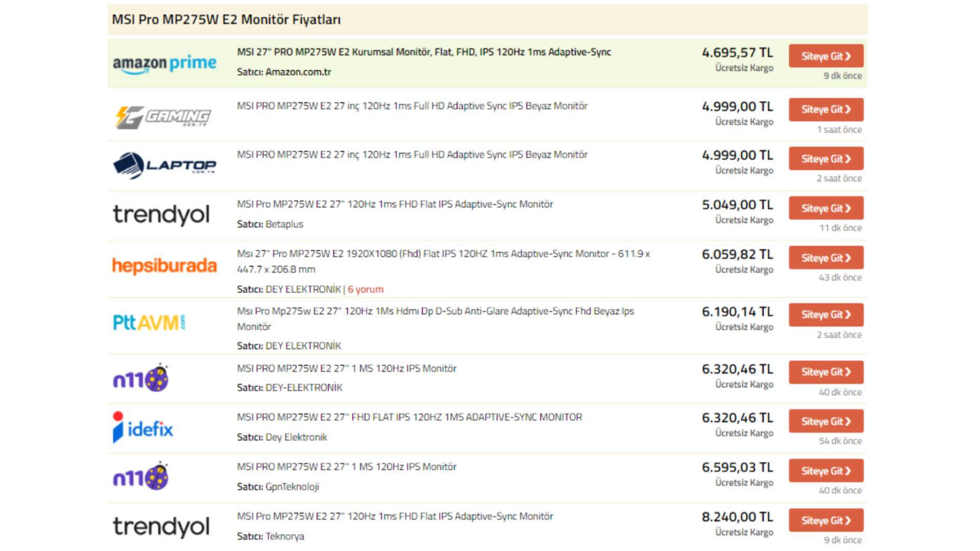
Task: Click Siteye Git for Gaming.gen.tr offer
Action: point(826,110)
